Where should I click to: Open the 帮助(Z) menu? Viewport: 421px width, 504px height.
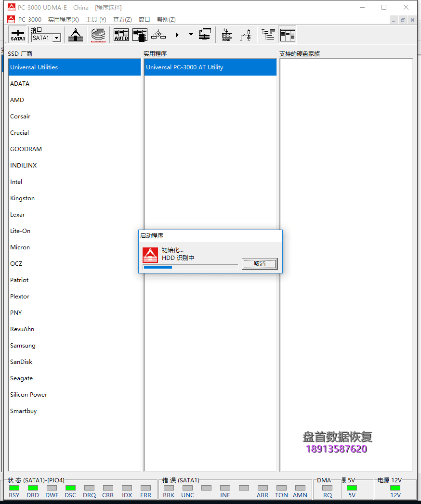tap(166, 20)
